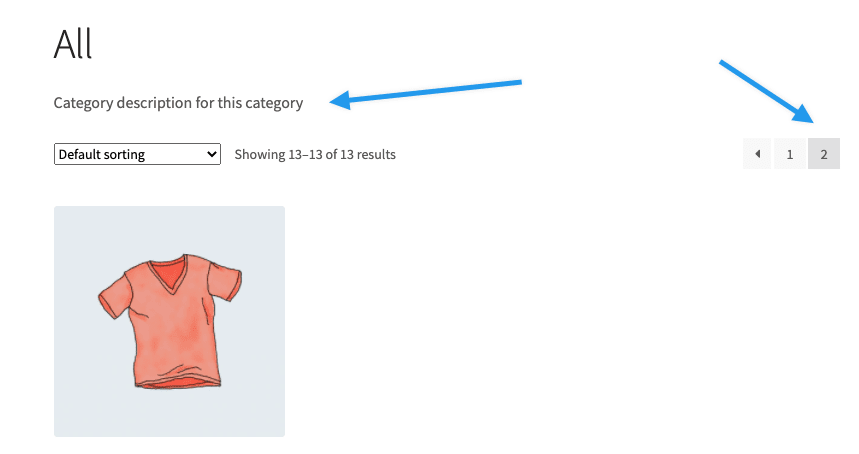Click the "All" category heading

[x=73, y=44]
